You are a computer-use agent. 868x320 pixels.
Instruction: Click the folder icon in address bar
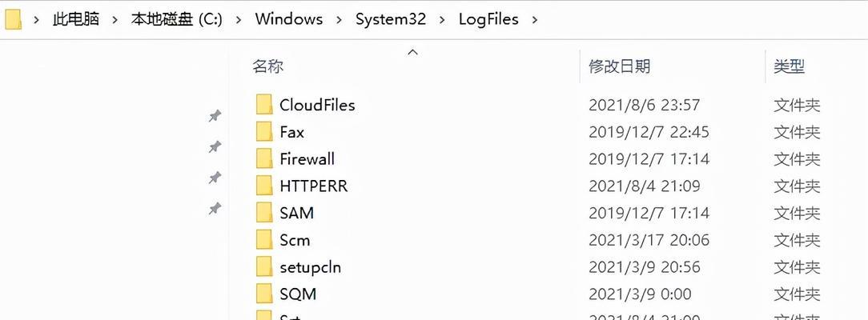pos(13,18)
